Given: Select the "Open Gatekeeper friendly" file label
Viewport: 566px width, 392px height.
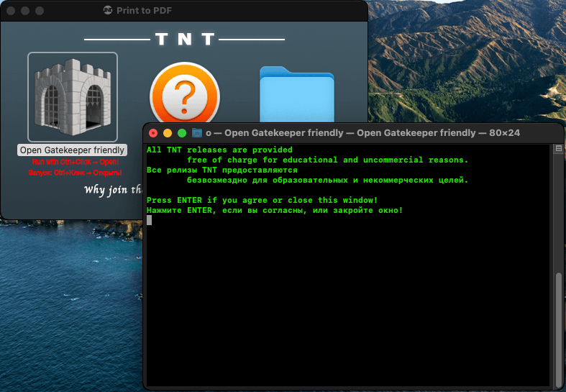Looking at the screenshot, I should tap(72, 150).
